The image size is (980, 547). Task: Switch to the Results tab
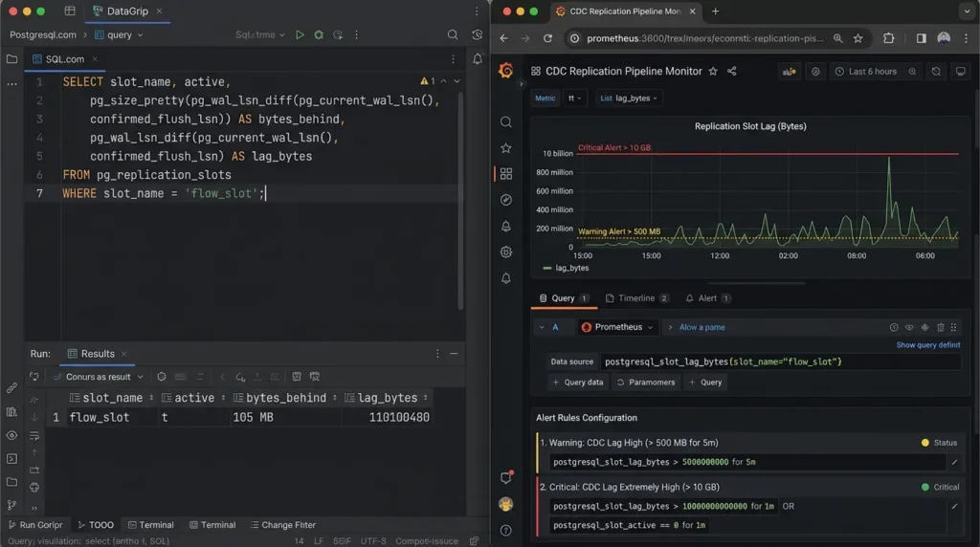(98, 354)
